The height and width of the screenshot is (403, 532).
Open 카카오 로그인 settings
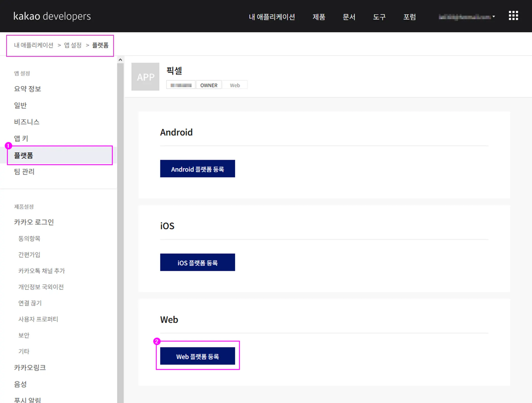tap(34, 222)
